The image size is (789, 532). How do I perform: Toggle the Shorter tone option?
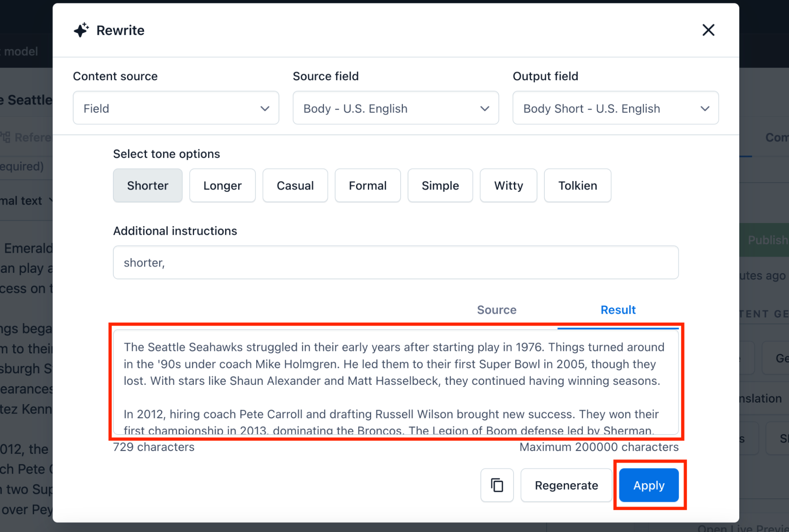coord(148,185)
